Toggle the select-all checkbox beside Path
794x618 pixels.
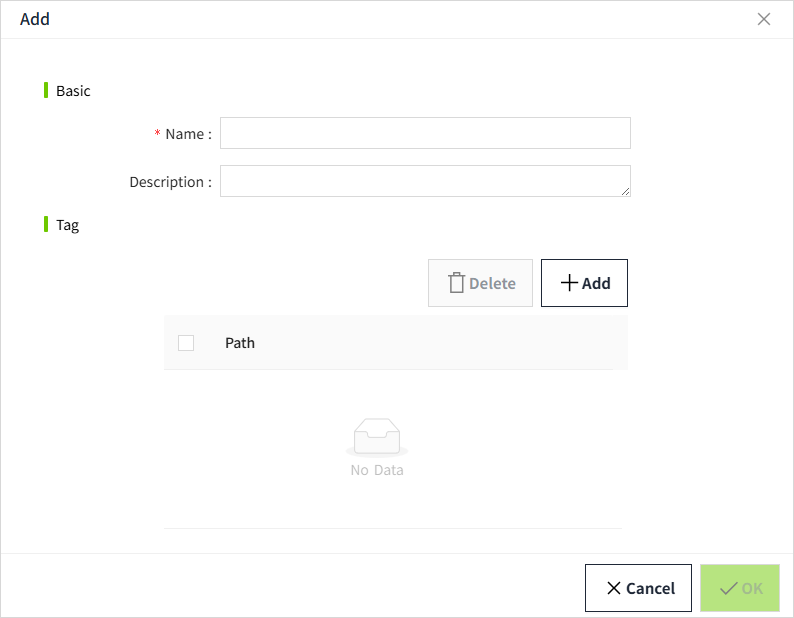pyautogui.click(x=186, y=343)
